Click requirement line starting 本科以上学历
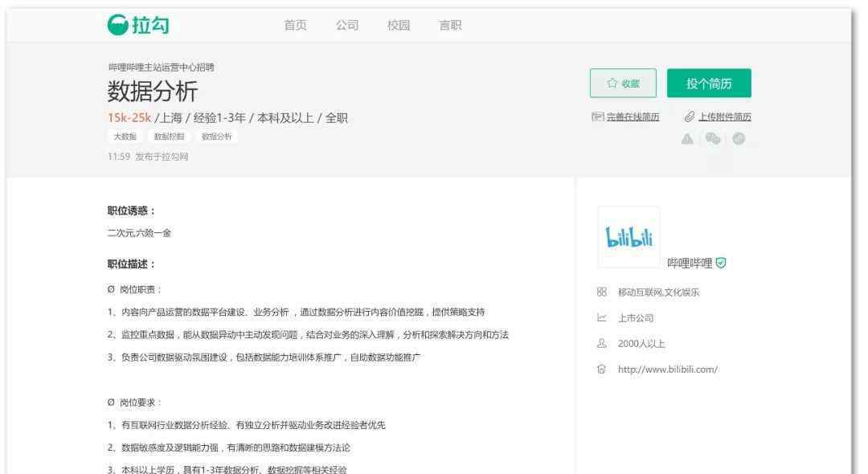This screenshot has width=868, height=474. [227, 469]
